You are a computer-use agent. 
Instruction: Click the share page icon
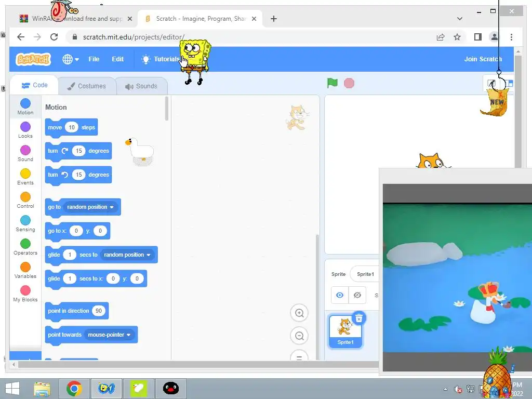click(x=441, y=37)
